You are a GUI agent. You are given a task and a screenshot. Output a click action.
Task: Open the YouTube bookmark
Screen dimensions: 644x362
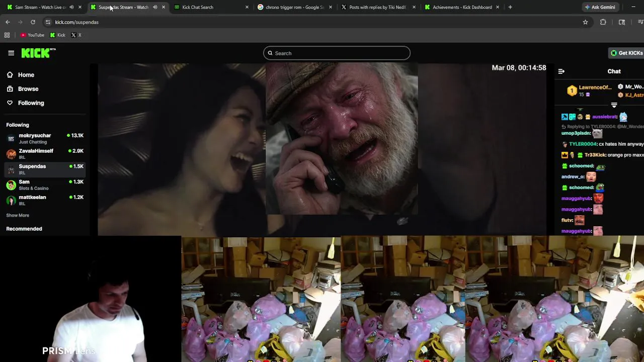[x=32, y=35]
